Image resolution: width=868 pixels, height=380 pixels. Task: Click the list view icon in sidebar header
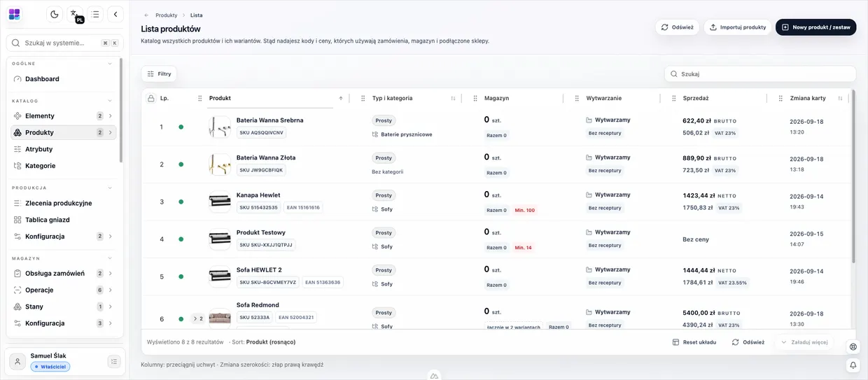click(x=95, y=14)
